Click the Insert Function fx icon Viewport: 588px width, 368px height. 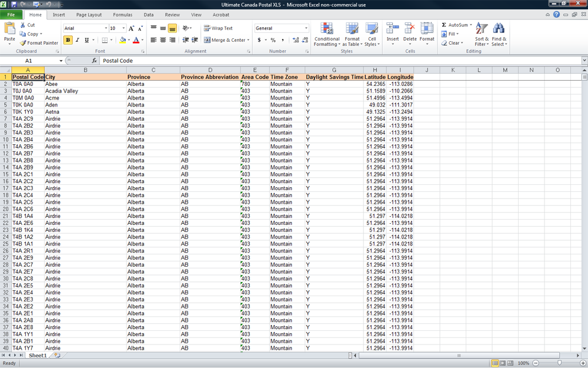tap(95, 61)
